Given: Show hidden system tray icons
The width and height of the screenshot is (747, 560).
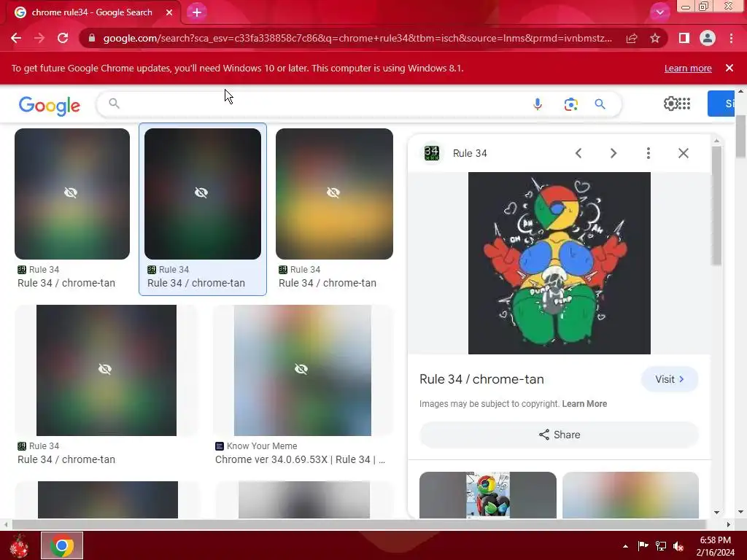Looking at the screenshot, I should point(625,546).
